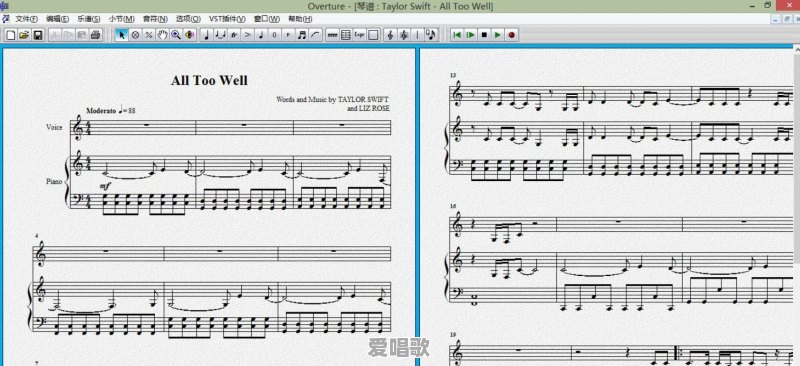Minimize the inner document window
The width and height of the screenshot is (800, 366).
pyautogui.click(x=776, y=19)
